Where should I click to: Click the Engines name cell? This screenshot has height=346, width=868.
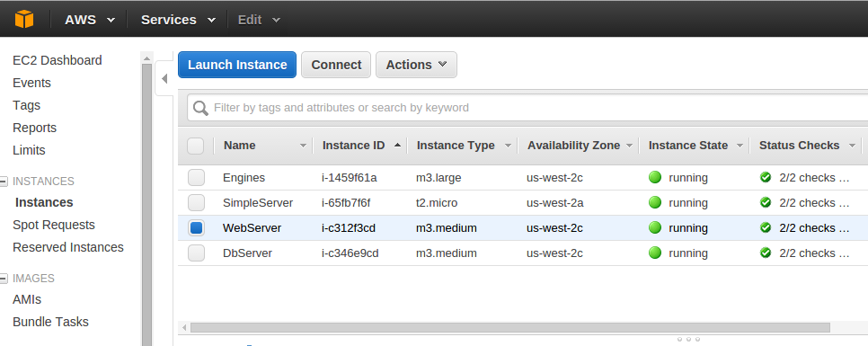pos(244,178)
